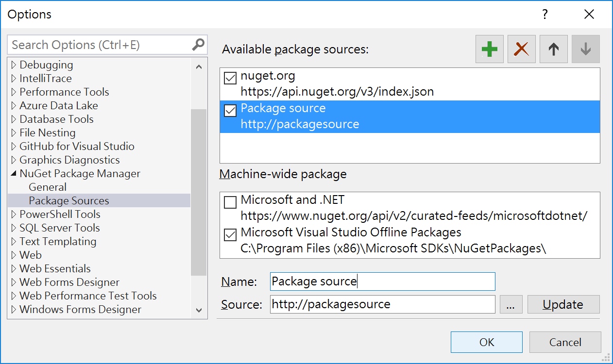The height and width of the screenshot is (364, 613).
Task: Move selected package source up
Action: pos(553,49)
